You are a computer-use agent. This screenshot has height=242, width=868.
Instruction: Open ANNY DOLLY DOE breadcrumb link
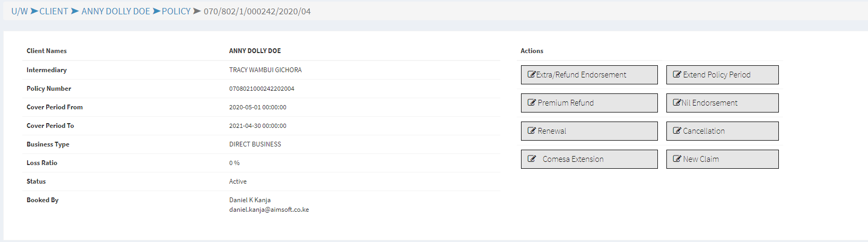click(116, 11)
